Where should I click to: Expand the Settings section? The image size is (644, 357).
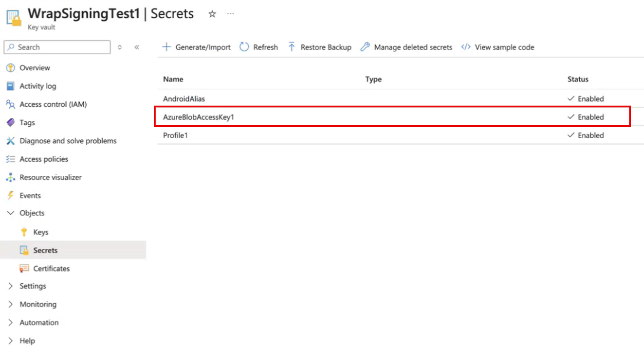click(10, 286)
